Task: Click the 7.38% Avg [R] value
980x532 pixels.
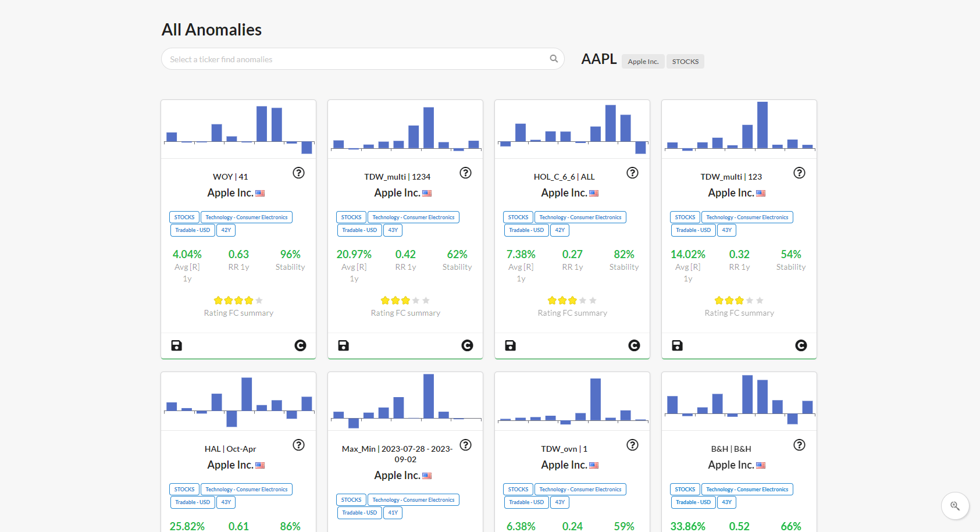Action: point(521,254)
